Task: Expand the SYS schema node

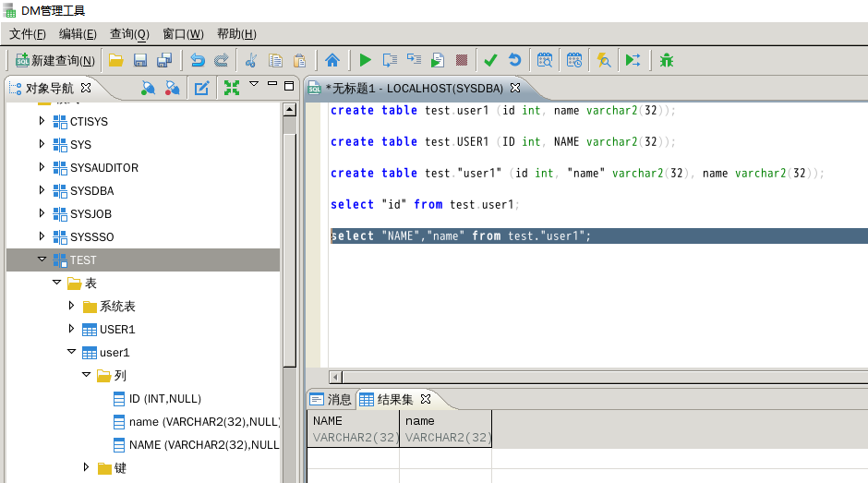Action: [x=42, y=144]
